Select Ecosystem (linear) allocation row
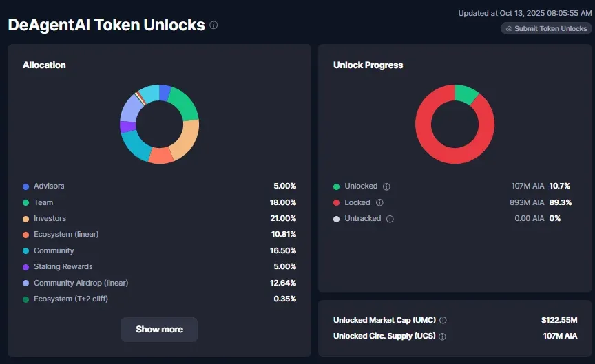Screen dimensions: 595x364 (66, 235)
